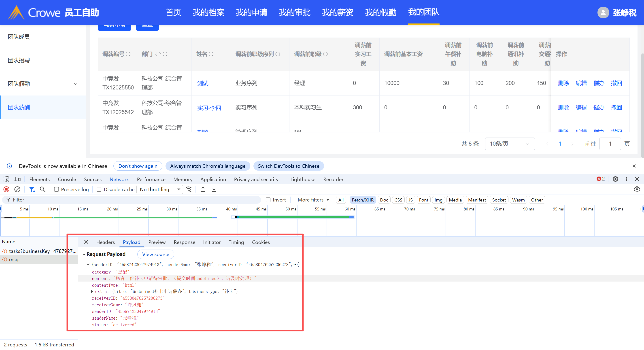Viewport: 644px width, 350px height.
Task: Open the network search magnifier icon
Action: click(x=43, y=189)
